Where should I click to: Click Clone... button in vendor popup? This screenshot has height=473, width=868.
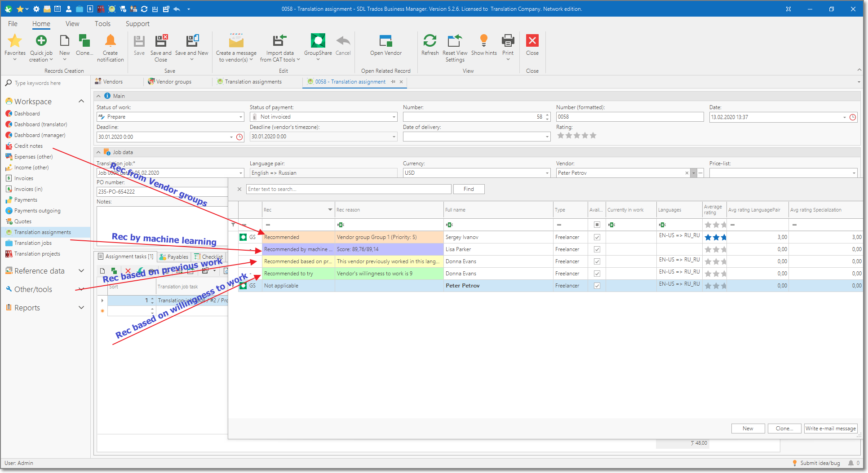pyautogui.click(x=784, y=429)
